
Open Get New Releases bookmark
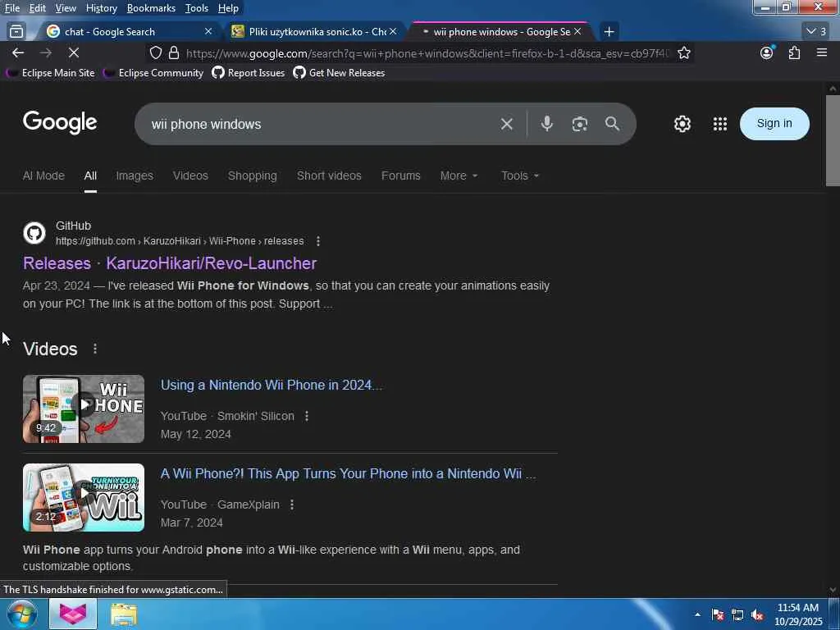pos(339,73)
